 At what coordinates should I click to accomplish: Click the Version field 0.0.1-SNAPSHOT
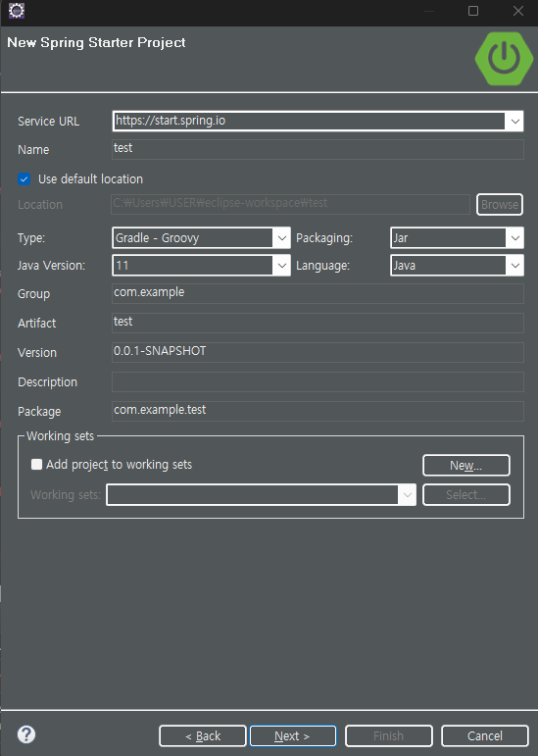(x=318, y=352)
